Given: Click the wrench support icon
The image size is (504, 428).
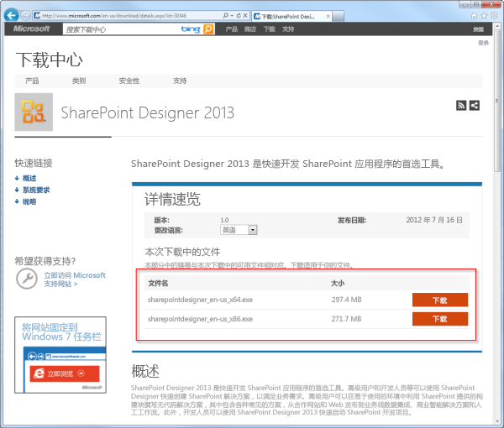Looking at the screenshot, I should 27,279.
